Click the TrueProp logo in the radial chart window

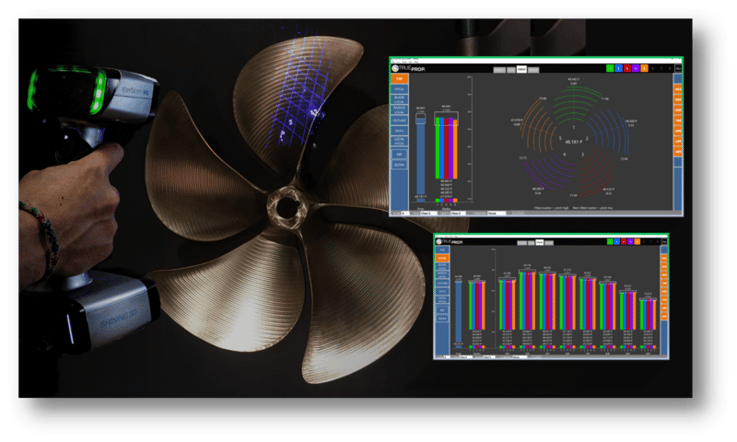pos(407,66)
